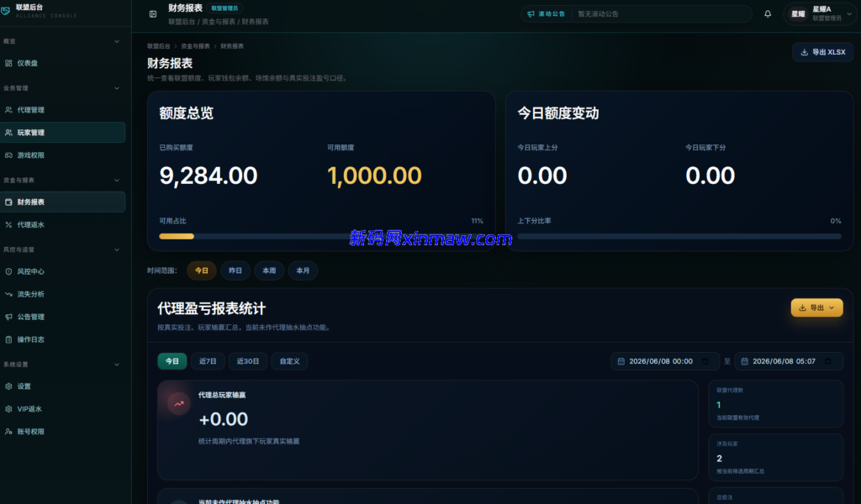Click the end date calendar icon

click(x=745, y=361)
